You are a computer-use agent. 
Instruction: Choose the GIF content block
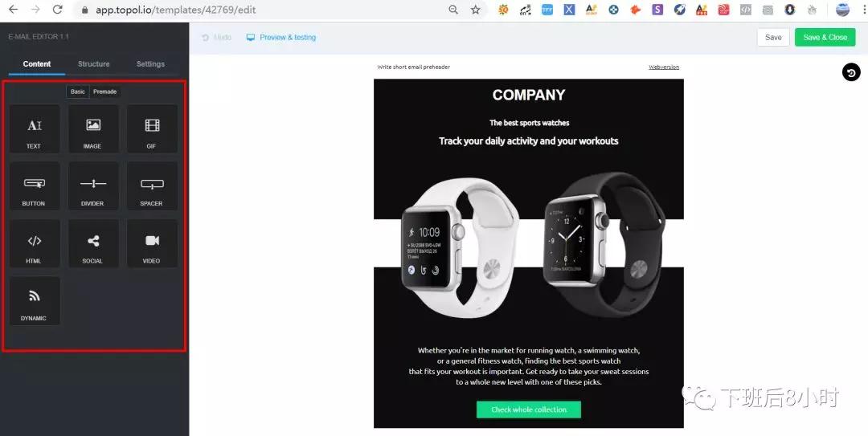tap(152, 129)
